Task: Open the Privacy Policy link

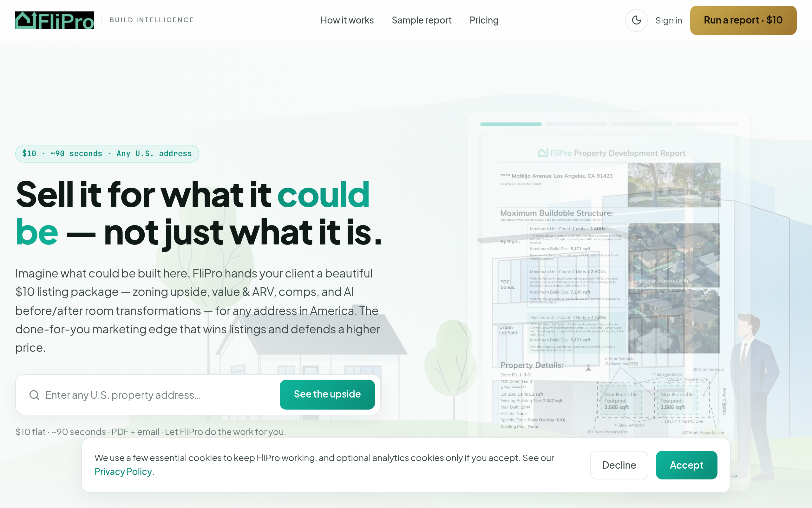Action: coord(123,472)
